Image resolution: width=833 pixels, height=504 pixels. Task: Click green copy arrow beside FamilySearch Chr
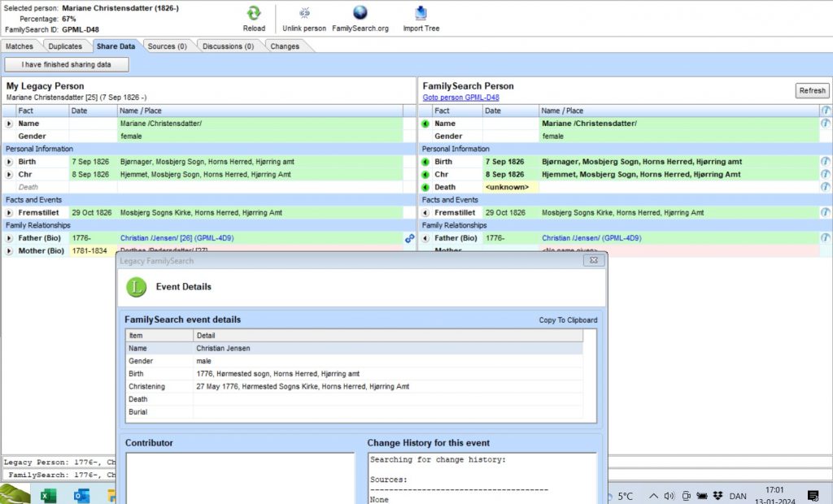pyautogui.click(x=425, y=175)
